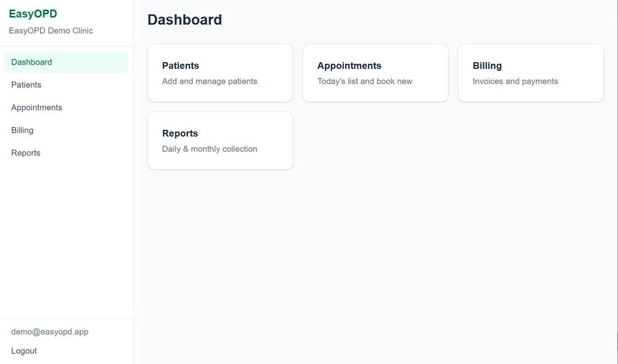Screen dimensions: 618x364
Task: Click the EasyOPD logo text
Action: point(33,14)
